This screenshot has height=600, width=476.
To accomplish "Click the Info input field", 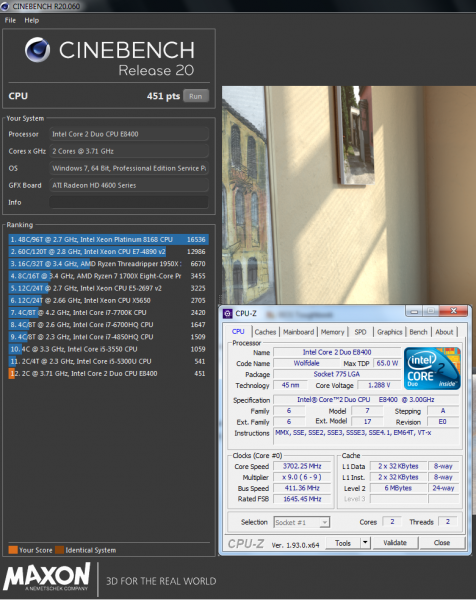I will 129,202.
